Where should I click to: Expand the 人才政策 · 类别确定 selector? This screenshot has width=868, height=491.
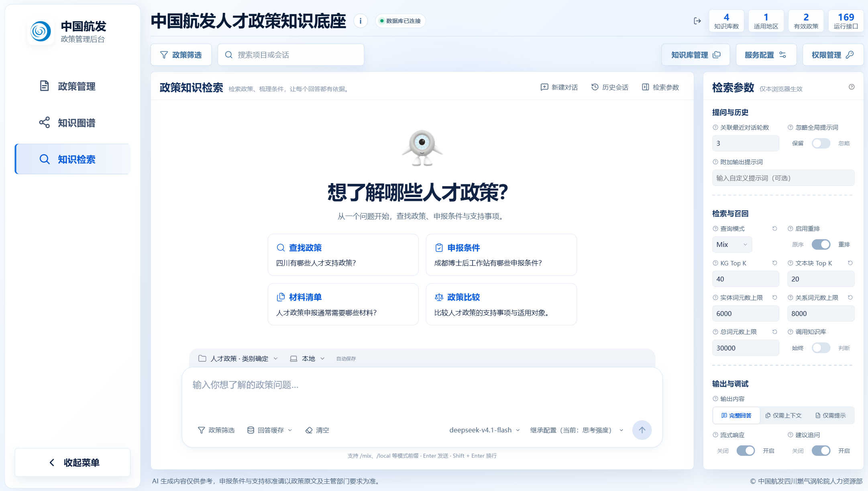(x=238, y=359)
